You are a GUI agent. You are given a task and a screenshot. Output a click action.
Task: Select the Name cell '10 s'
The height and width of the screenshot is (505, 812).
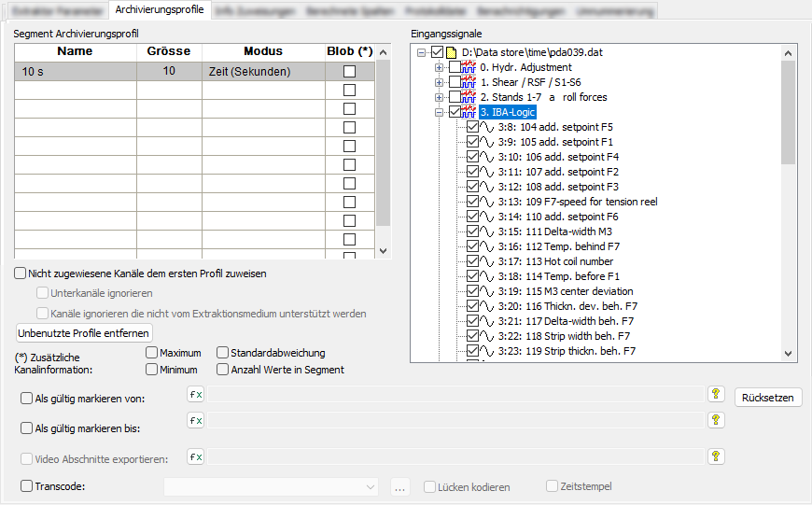point(76,72)
